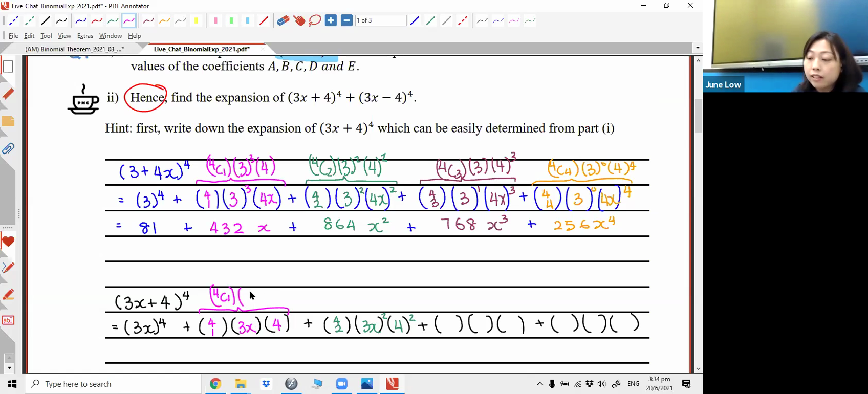
Task: Select the blue dashed pen tool
Action: [14, 21]
